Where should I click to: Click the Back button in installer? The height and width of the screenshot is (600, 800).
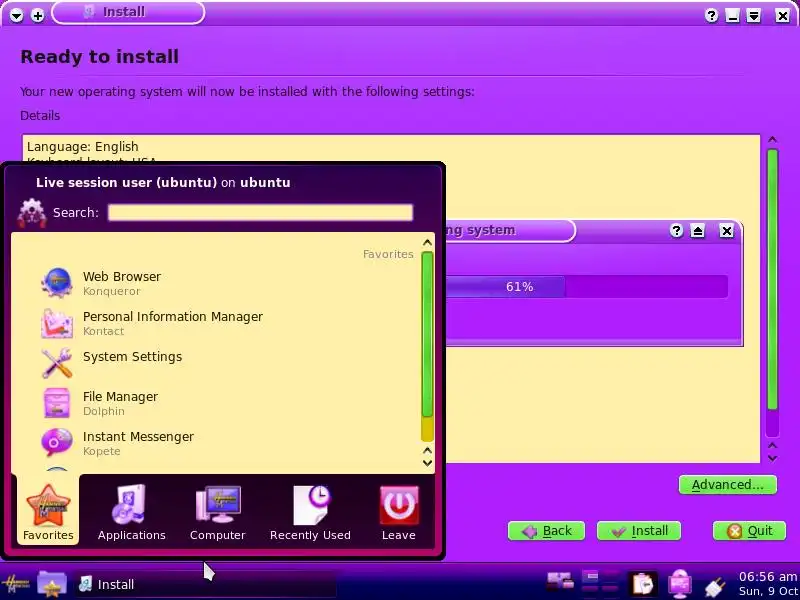546,531
